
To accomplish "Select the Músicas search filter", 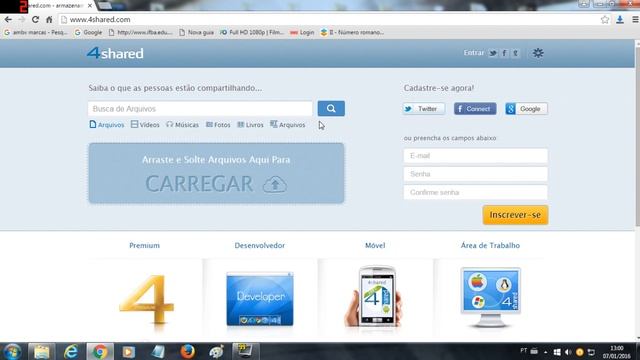I will 182,124.
